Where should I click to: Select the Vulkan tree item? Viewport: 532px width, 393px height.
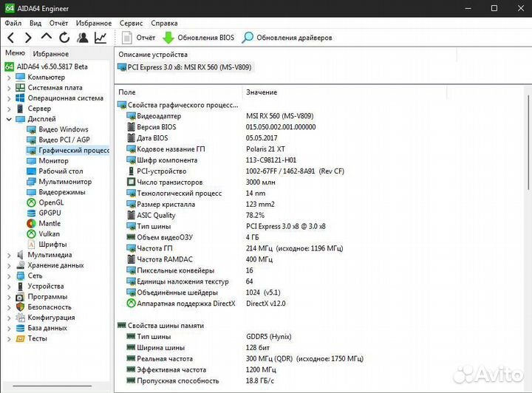pyautogui.click(x=49, y=234)
